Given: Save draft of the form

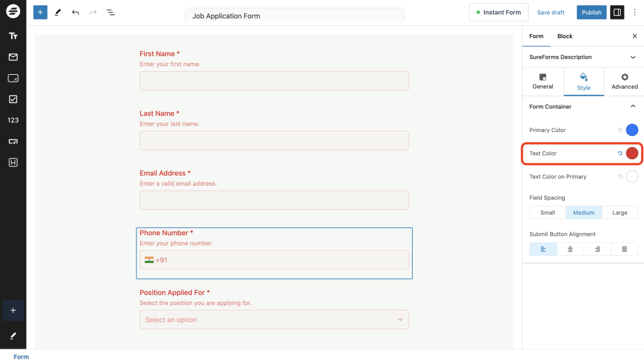Looking at the screenshot, I should point(550,12).
